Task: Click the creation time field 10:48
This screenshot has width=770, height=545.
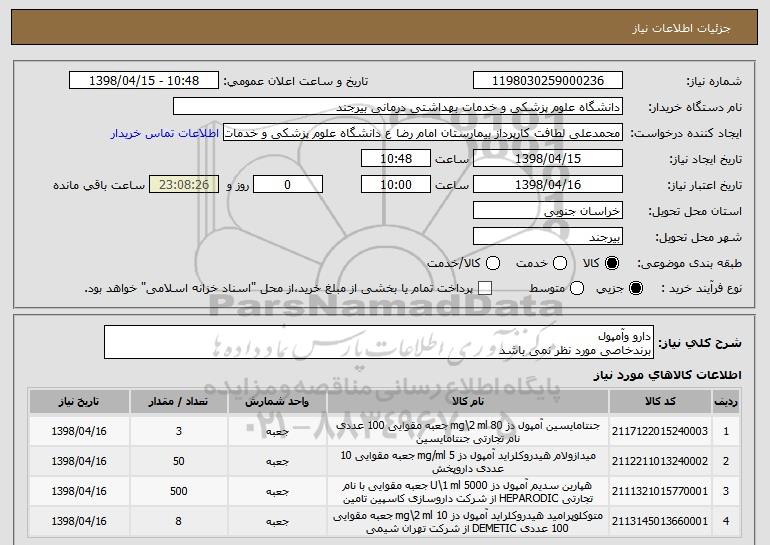Action: (396, 159)
